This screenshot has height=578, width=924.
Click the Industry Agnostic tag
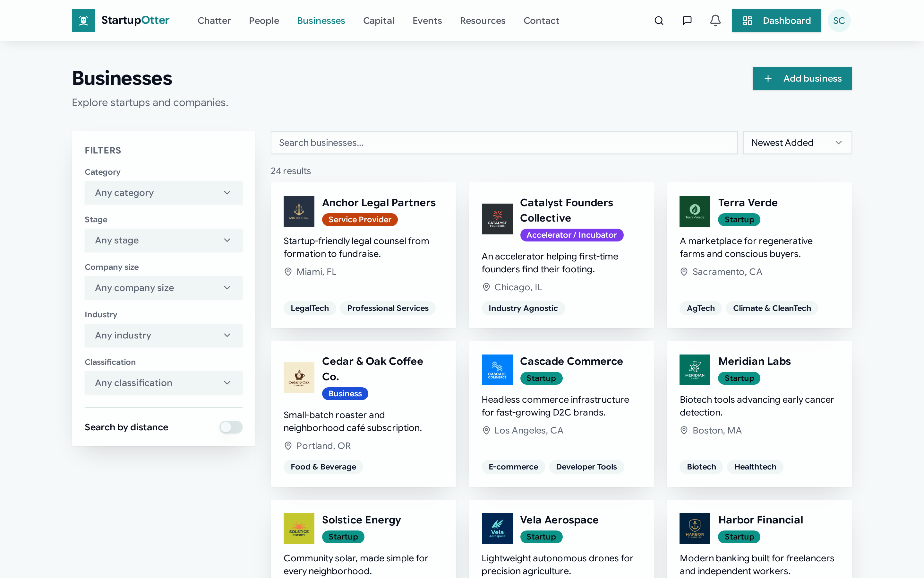pos(523,308)
